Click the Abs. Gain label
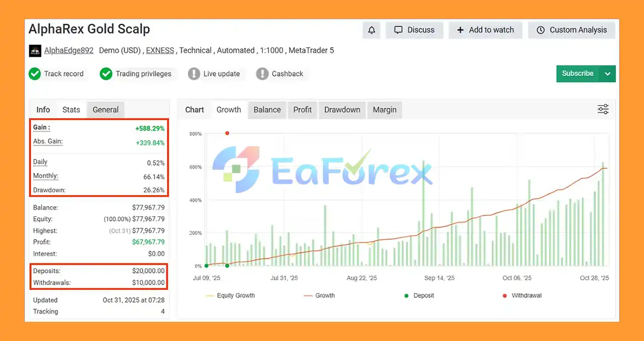The width and height of the screenshot is (644, 341). pyautogui.click(x=48, y=141)
